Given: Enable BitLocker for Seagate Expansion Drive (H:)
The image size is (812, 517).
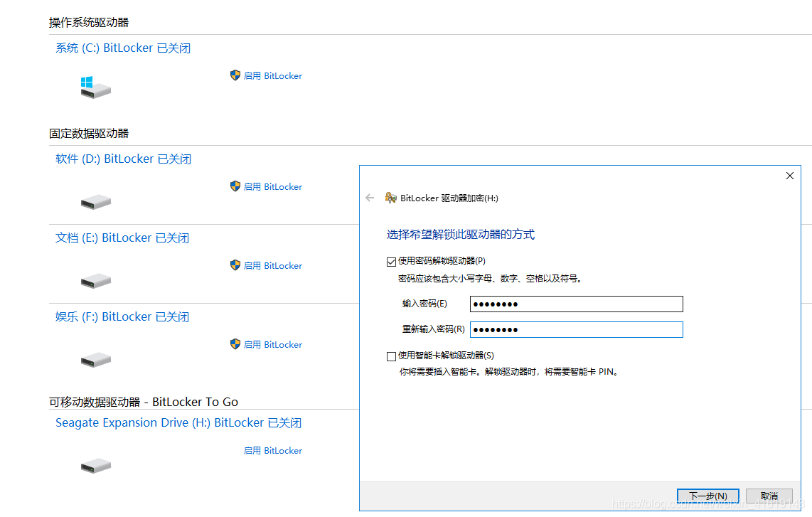Looking at the screenshot, I should 273,451.
